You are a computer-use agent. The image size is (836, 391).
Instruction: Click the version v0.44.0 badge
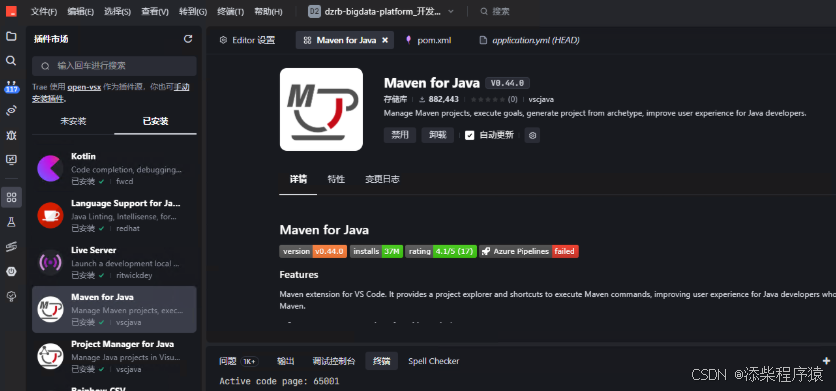tap(314, 251)
